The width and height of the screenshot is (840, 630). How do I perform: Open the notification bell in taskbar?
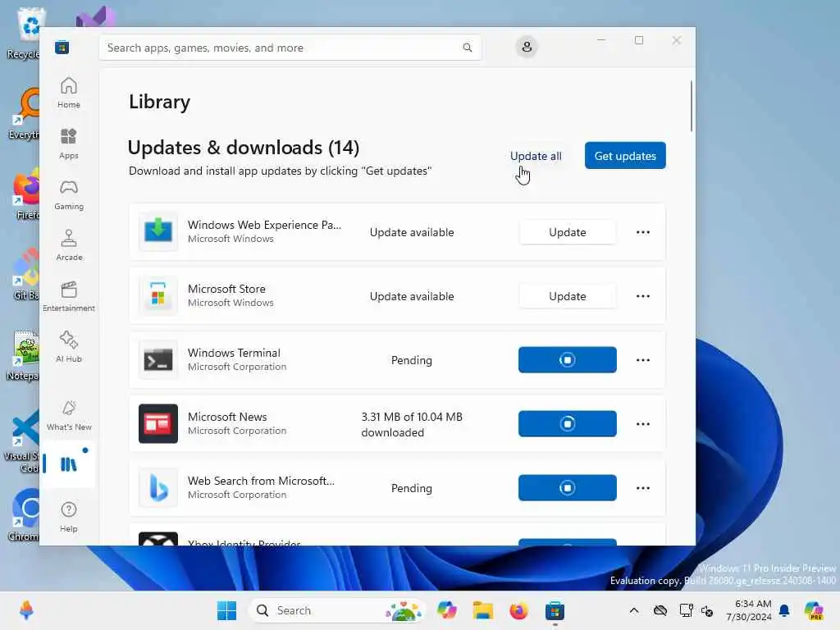pos(784,610)
